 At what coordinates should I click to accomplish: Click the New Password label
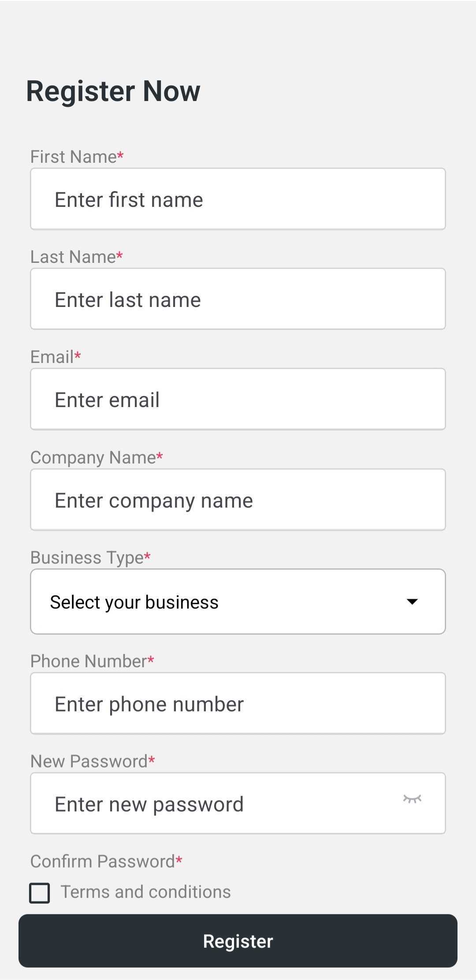pyautogui.click(x=93, y=761)
